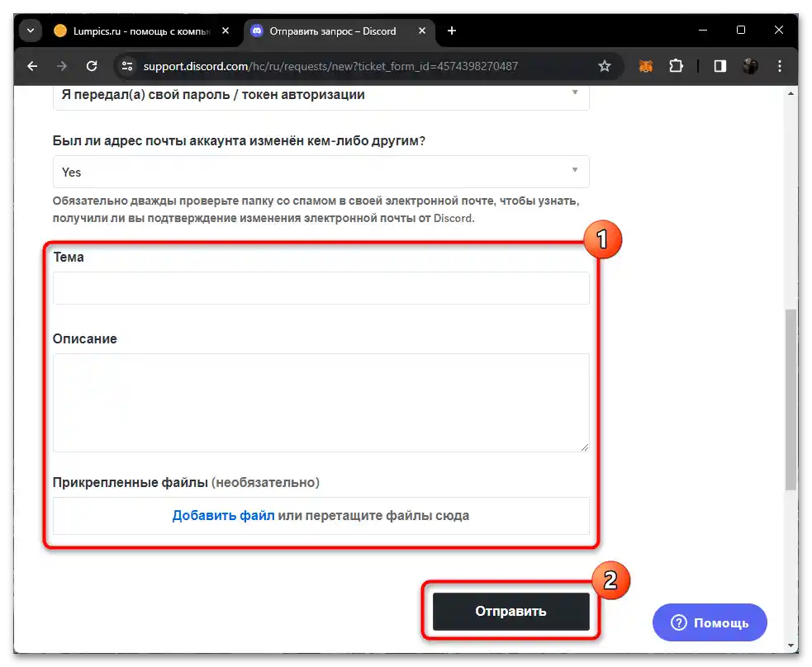The image size is (812, 667).
Task: Click the Добавить файл link
Action: [223, 515]
